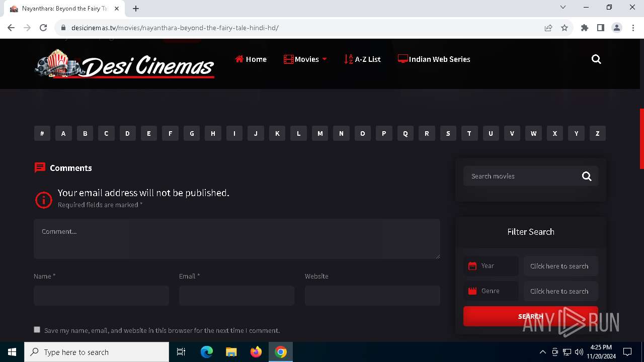This screenshot has height=362, width=644.
Task: Toggle the Chrome side panel
Action: (x=601, y=28)
